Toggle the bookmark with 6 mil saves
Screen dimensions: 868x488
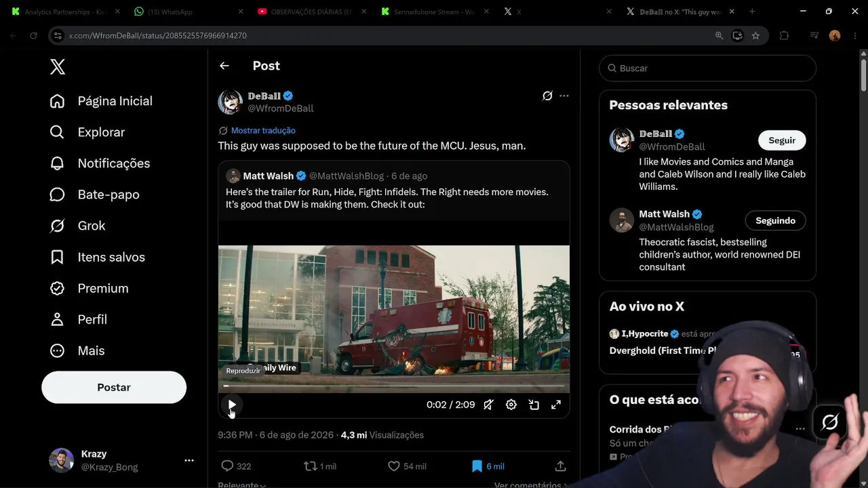coord(488,466)
